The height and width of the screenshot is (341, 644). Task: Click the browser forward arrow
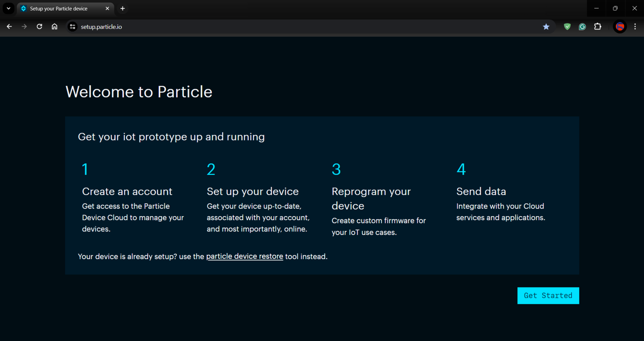(x=24, y=27)
